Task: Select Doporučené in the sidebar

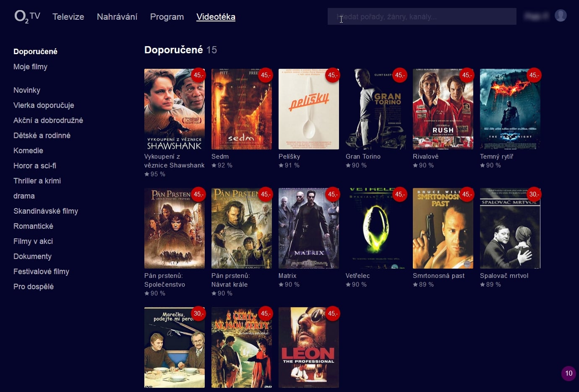Action: pos(35,52)
